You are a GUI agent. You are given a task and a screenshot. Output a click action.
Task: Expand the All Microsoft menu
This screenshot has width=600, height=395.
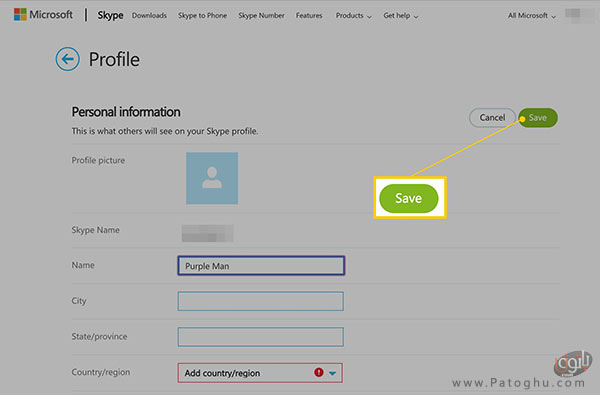click(x=532, y=16)
